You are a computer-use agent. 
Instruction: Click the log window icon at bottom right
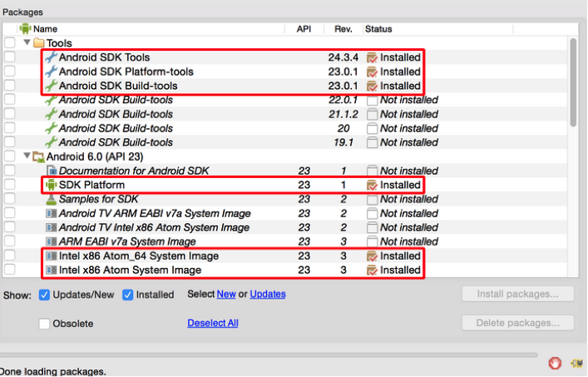[x=577, y=363]
